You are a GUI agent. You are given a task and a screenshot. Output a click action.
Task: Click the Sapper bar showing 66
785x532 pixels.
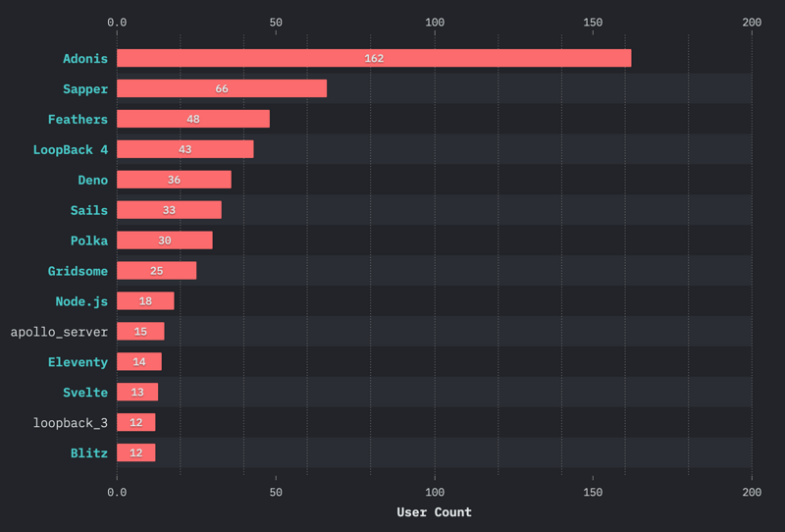click(222, 88)
